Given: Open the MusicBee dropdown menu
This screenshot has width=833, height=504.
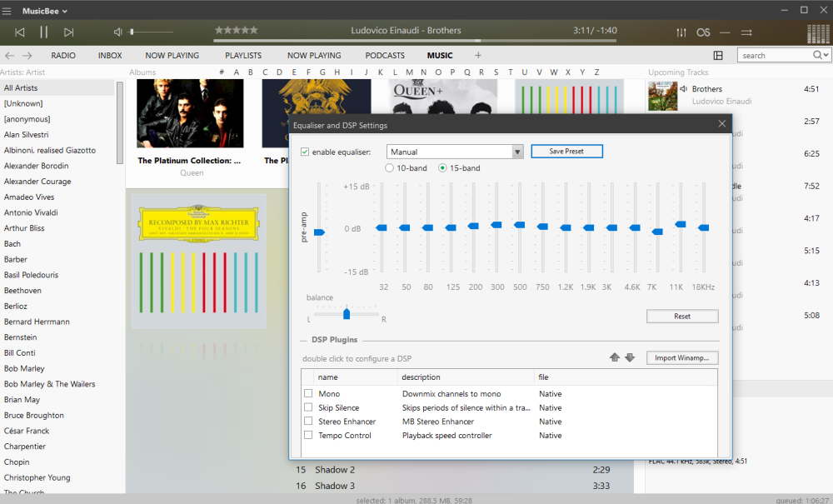Looking at the screenshot, I should (x=45, y=11).
